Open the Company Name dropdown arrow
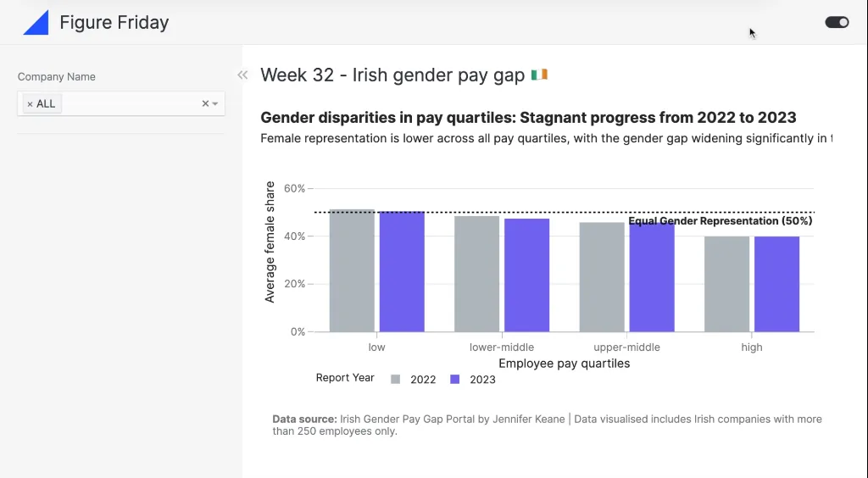Viewport: 868px width, 478px height. pos(215,103)
